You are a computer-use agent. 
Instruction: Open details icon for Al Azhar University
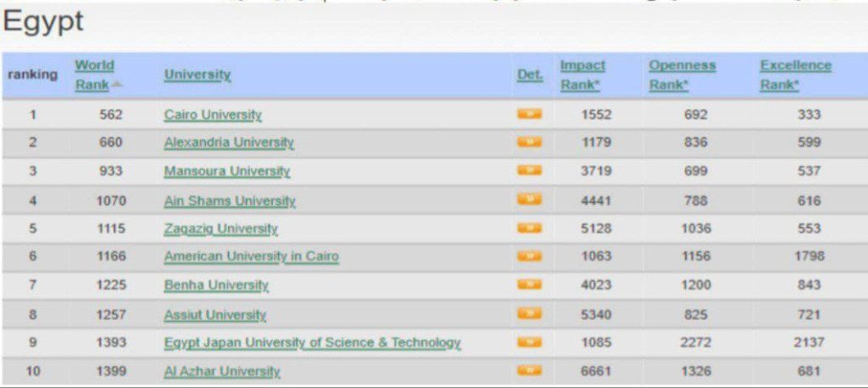[529, 370]
